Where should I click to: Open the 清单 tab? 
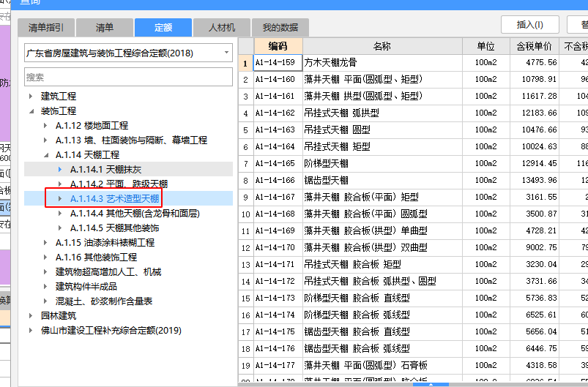105,27
